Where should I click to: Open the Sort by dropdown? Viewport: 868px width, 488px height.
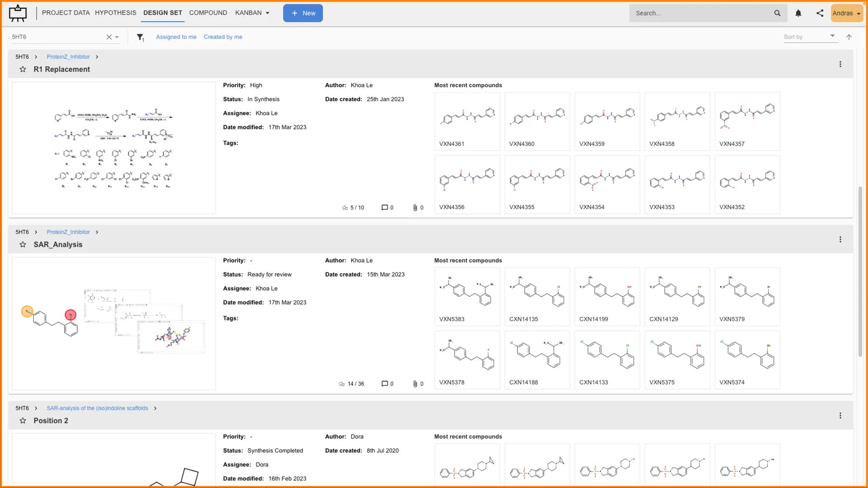(811, 37)
